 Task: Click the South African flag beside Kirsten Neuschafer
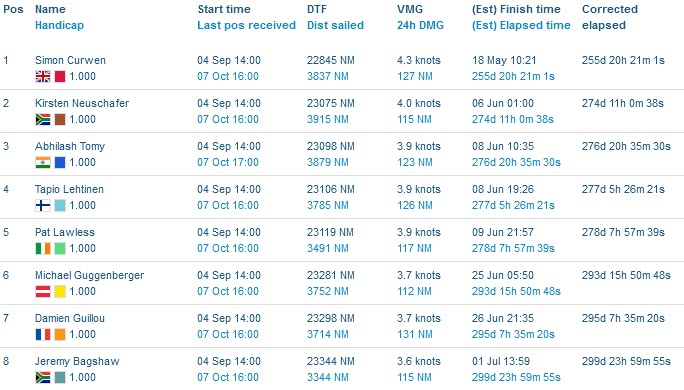pyautogui.click(x=43, y=120)
